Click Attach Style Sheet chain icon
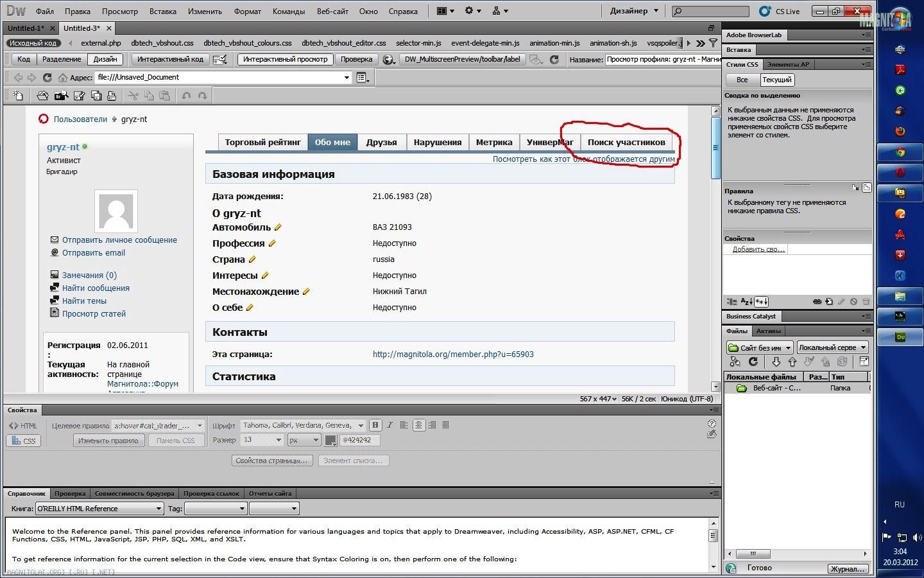This screenshot has height=578, width=924. [817, 301]
